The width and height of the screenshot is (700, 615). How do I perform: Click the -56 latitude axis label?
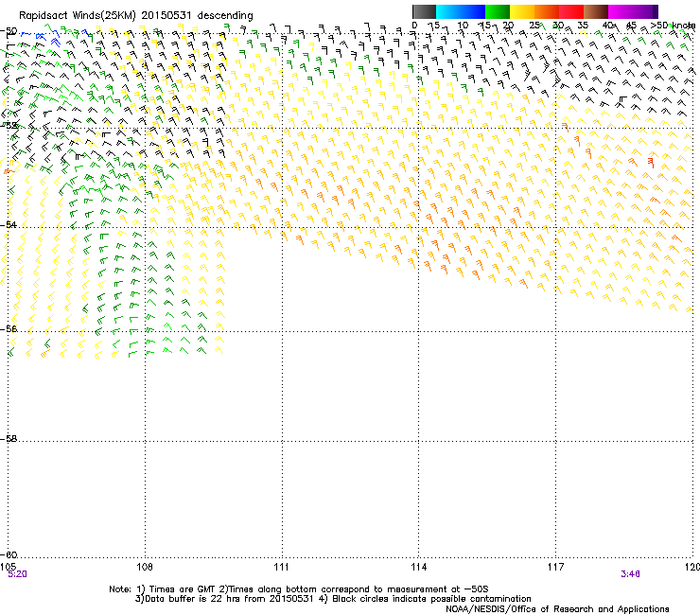point(9,328)
